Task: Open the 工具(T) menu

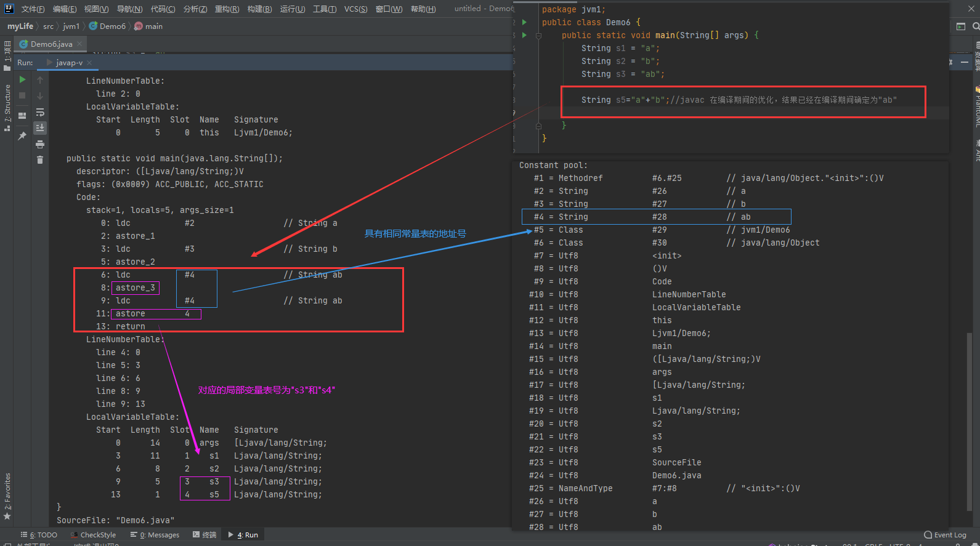Action: pyautogui.click(x=325, y=9)
